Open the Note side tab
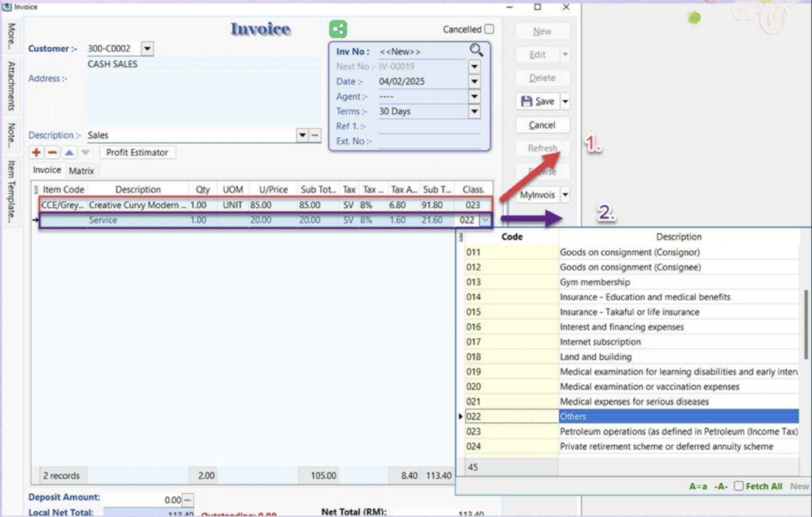This screenshot has width=812, height=517. click(x=11, y=135)
